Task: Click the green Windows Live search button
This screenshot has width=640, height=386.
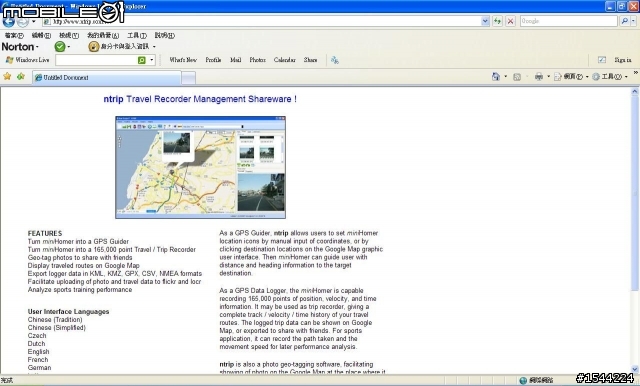Action: (142, 60)
